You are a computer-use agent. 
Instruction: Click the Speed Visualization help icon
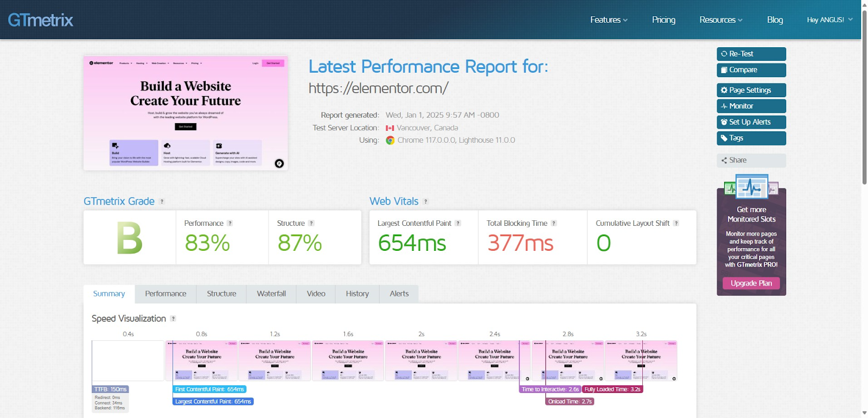[173, 319]
